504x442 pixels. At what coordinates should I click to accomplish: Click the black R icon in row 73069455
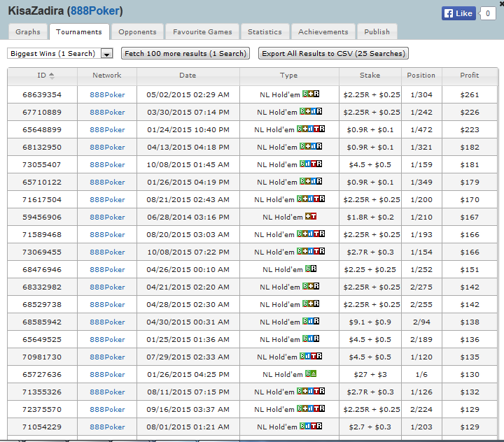click(x=322, y=251)
